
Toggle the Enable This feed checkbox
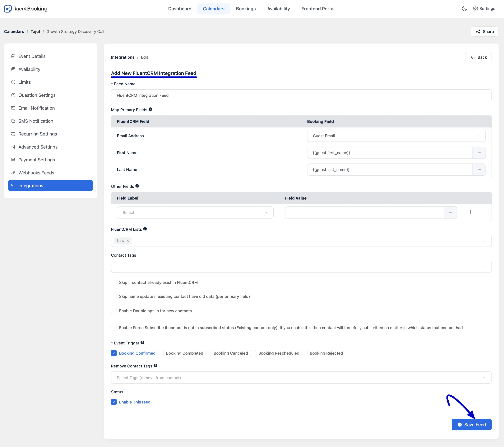(x=114, y=402)
